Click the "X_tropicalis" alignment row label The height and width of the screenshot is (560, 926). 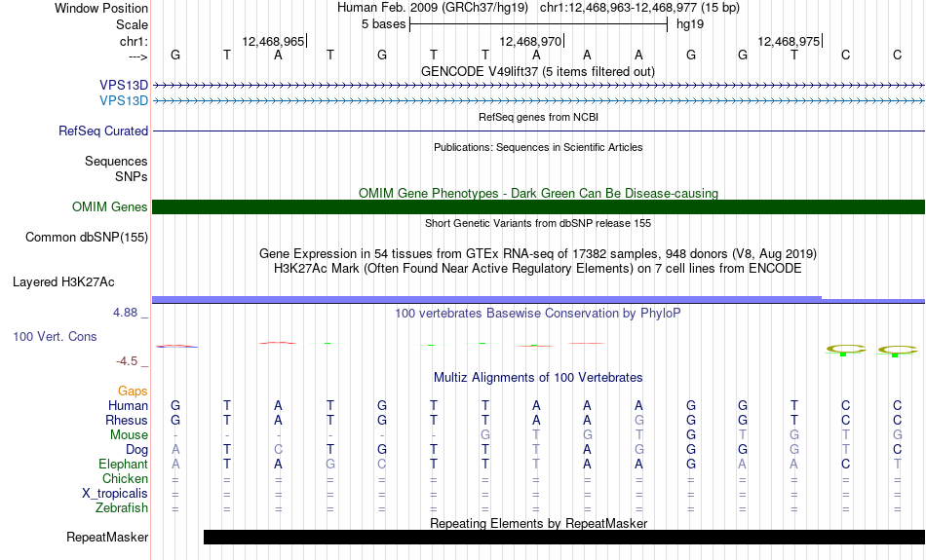click(115, 494)
